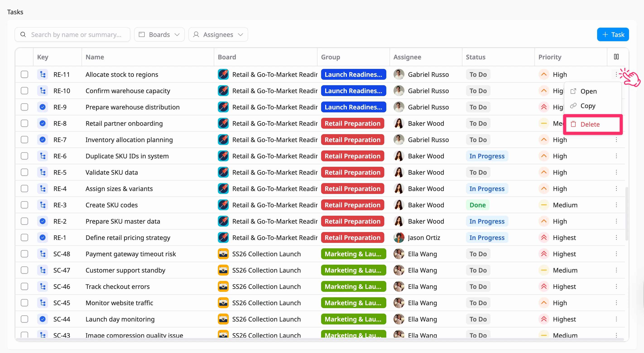The image size is (644, 353).
Task: Click Gabriel Russo's avatar in RE-11 row
Action: [x=399, y=75]
